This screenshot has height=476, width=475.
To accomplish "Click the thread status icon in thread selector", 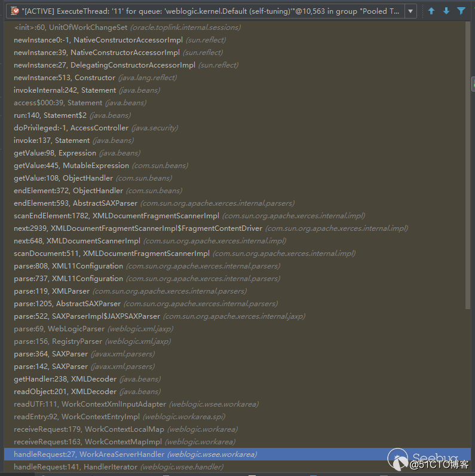I will 14,11.
